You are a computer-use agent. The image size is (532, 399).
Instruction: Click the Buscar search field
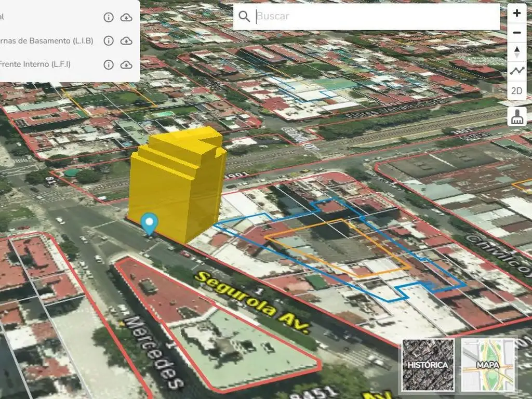pos(374,16)
